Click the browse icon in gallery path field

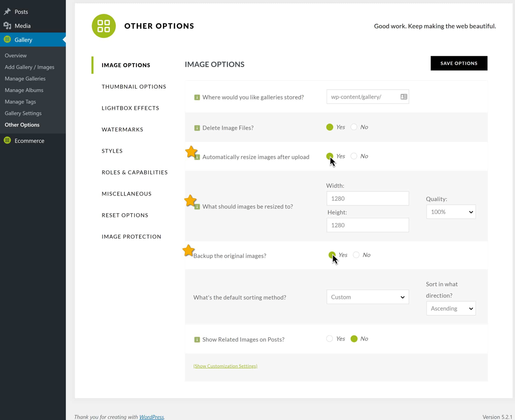(404, 97)
